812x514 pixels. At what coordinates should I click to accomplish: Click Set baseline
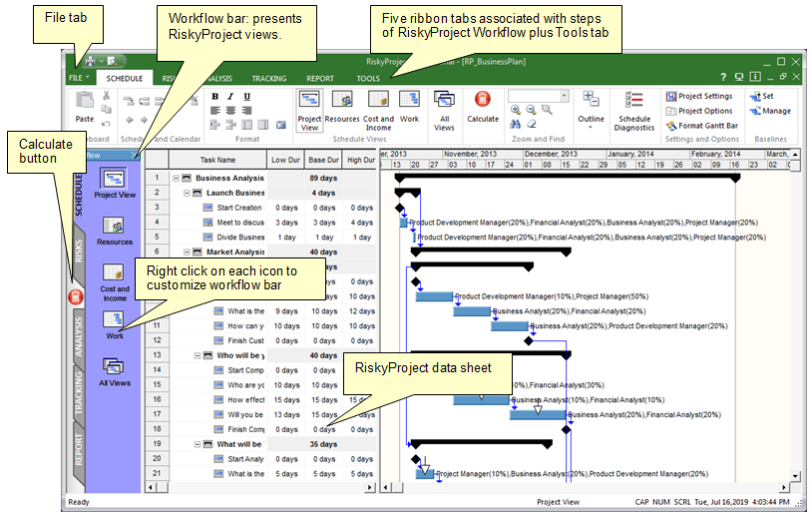click(x=761, y=96)
